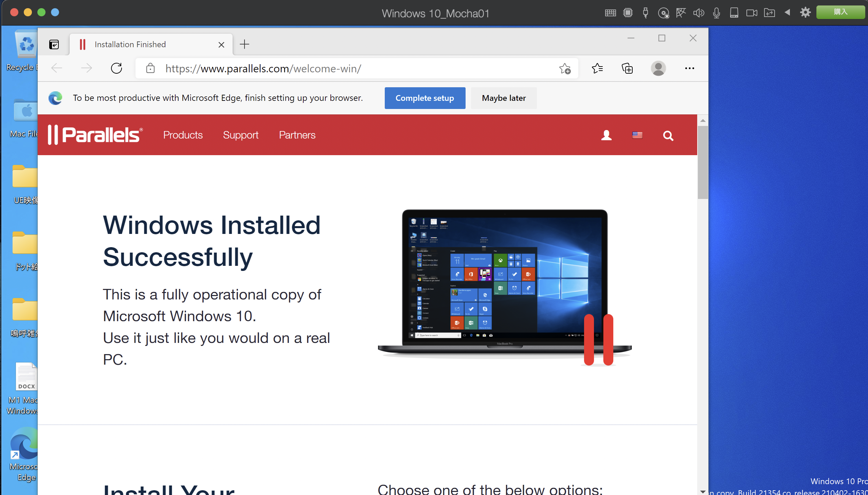
Task: Open language selector US flag
Action: coord(637,135)
